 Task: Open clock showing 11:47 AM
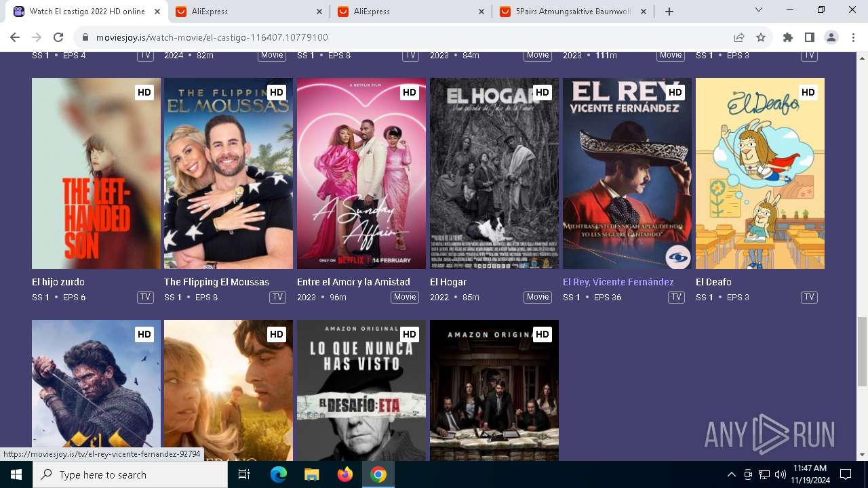(810, 474)
